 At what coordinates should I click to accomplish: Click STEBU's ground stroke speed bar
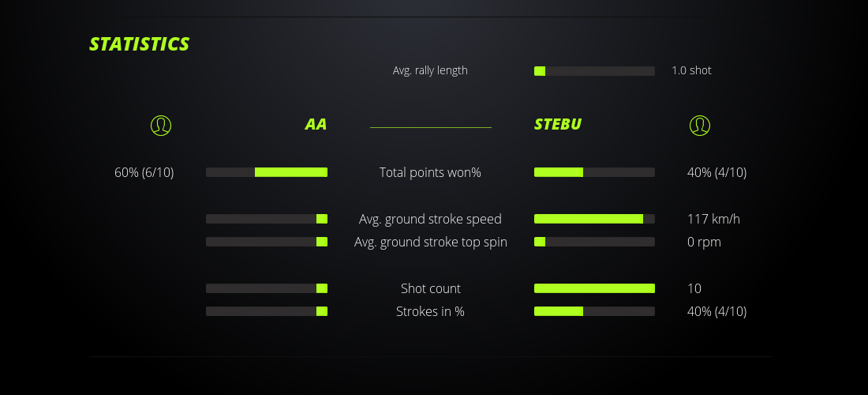[x=594, y=219]
